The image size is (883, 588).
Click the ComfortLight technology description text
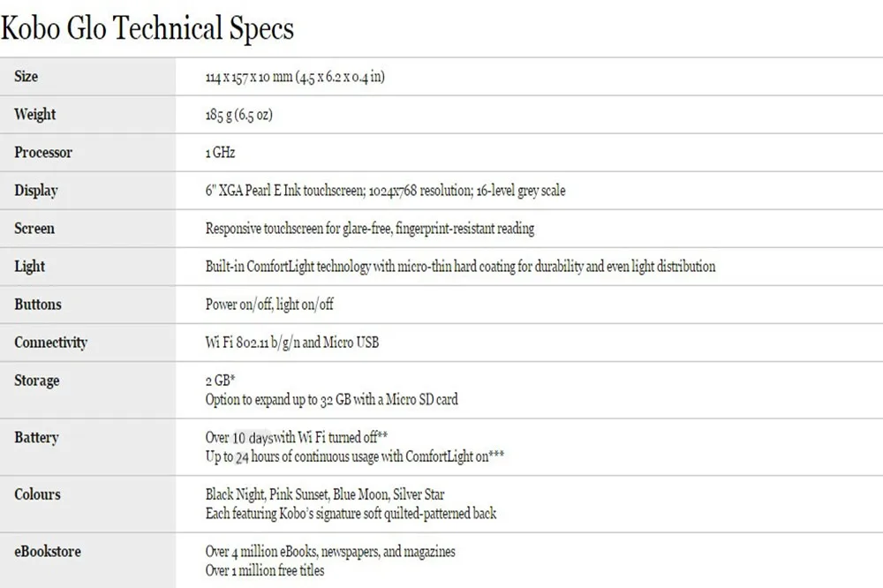pos(460,267)
